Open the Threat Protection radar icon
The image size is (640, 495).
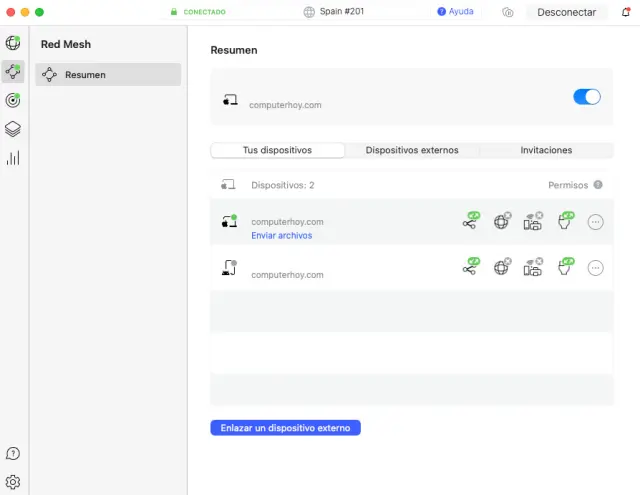[x=13, y=100]
